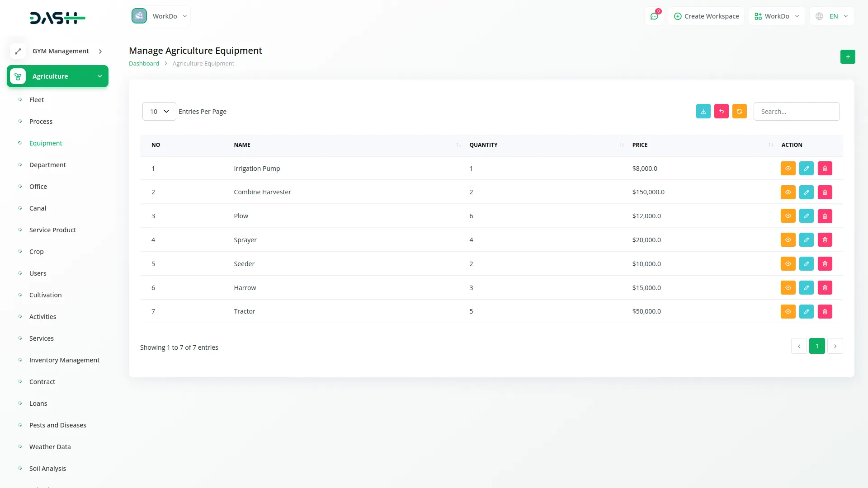This screenshot has width=868, height=488.
Task: Click the Search input field
Action: [x=796, y=112]
